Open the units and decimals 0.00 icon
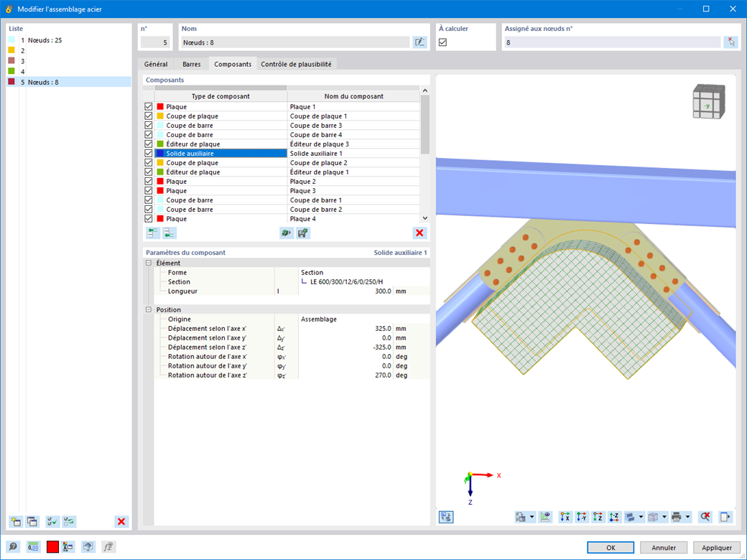747x560 pixels. click(33, 547)
